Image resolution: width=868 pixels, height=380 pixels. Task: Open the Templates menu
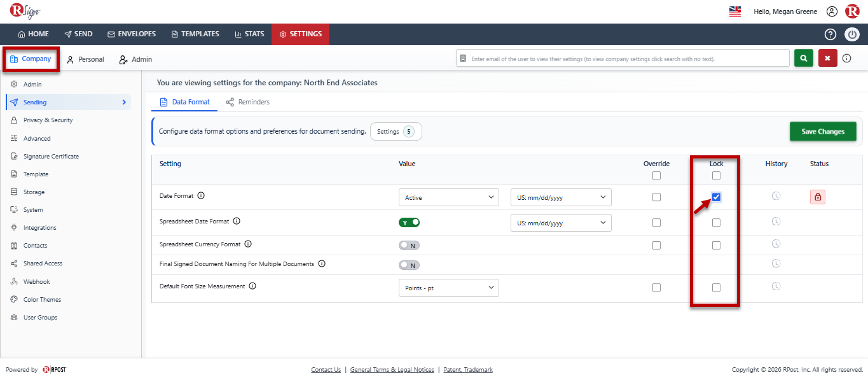click(x=195, y=34)
